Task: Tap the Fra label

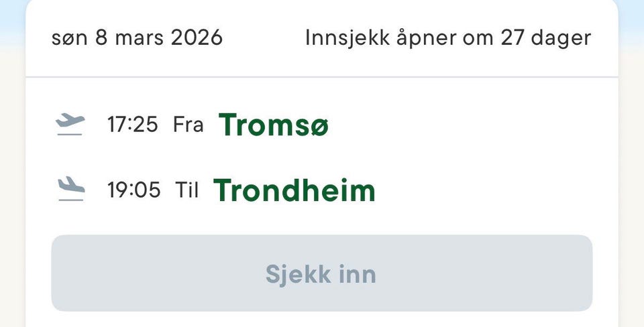Action: (x=188, y=125)
